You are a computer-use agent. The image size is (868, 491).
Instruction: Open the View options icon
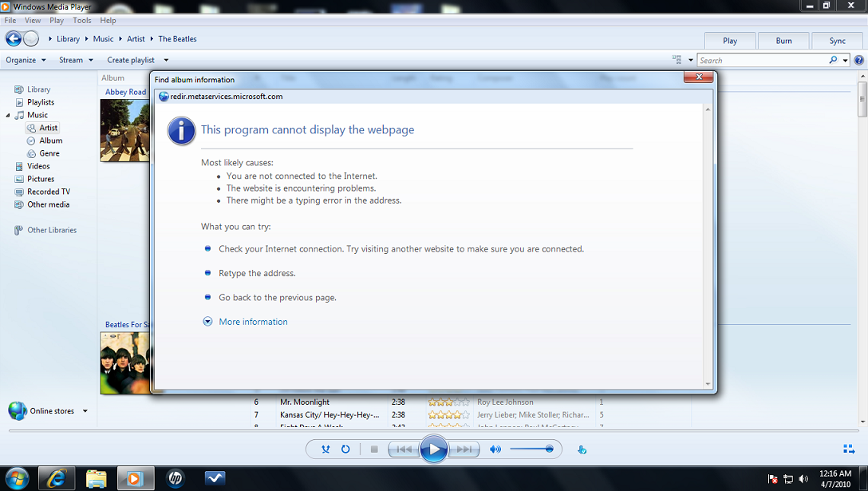pyautogui.click(x=677, y=60)
